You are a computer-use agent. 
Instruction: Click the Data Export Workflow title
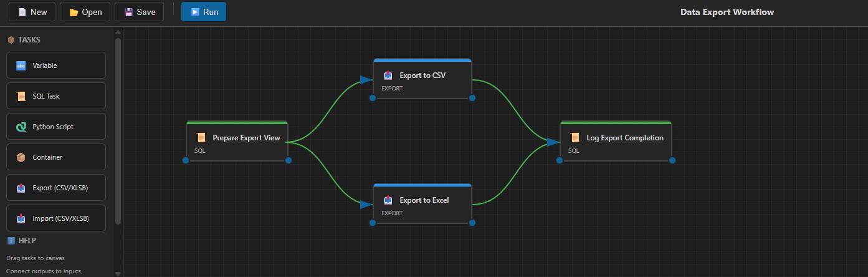coord(727,12)
